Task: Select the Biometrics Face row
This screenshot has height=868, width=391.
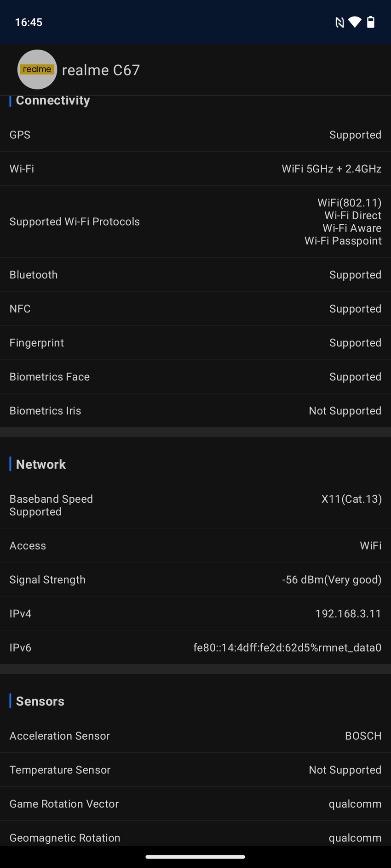Action: pos(195,377)
